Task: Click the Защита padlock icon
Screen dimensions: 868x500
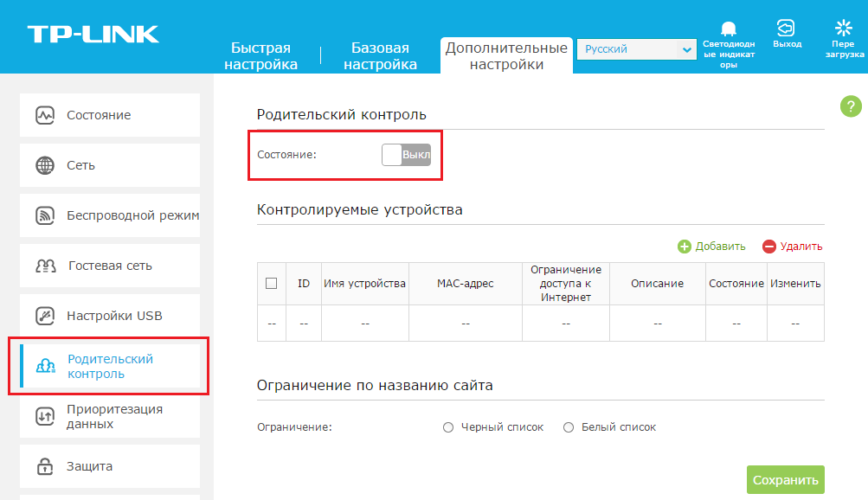Action: 45,466
